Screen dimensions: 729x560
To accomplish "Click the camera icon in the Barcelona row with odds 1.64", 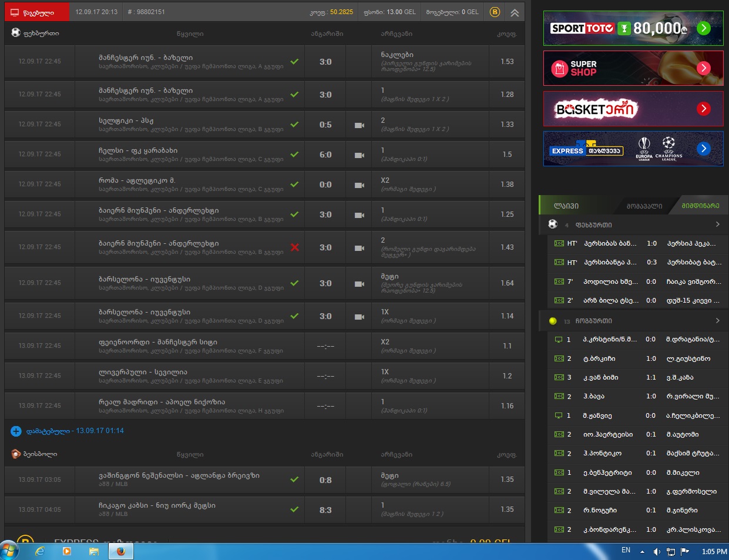I will (360, 284).
